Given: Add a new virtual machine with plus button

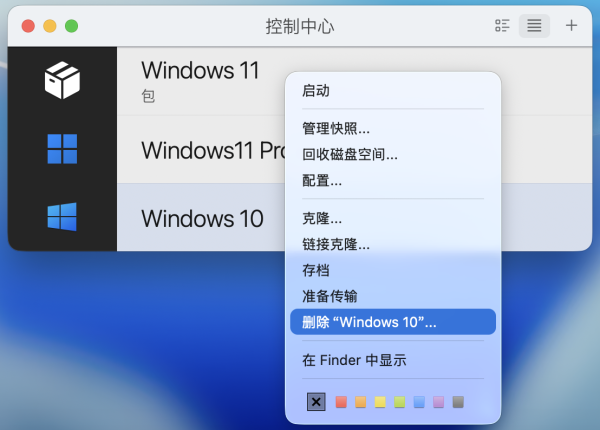Looking at the screenshot, I should [x=571, y=25].
